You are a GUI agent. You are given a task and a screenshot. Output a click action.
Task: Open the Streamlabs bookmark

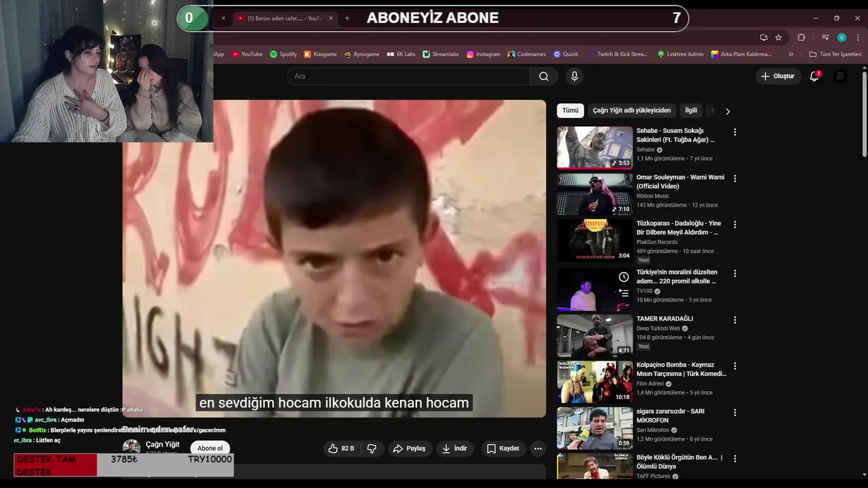tap(441, 54)
